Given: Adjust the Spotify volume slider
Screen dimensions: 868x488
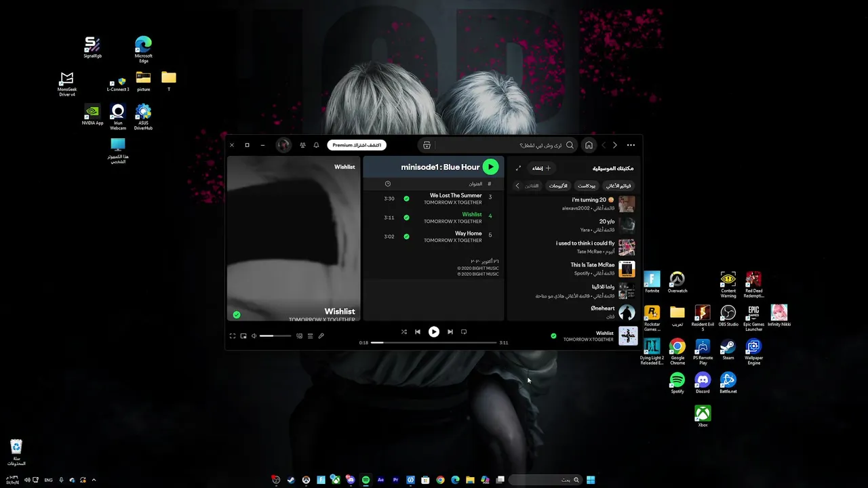Looking at the screenshot, I should [275, 336].
